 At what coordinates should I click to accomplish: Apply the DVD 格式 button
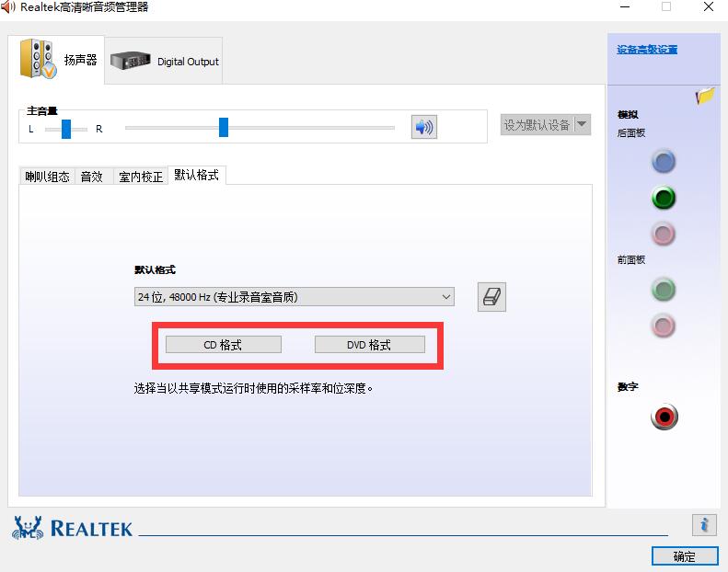pyautogui.click(x=370, y=345)
